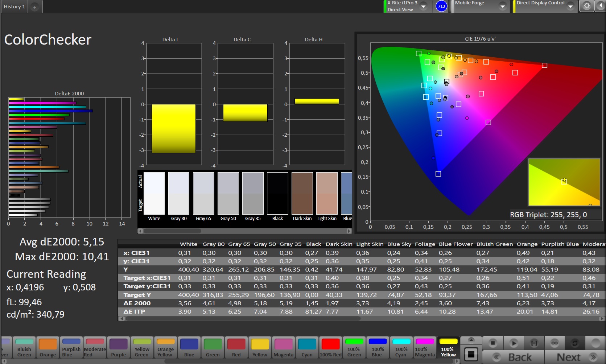Click the Back button

click(x=513, y=357)
